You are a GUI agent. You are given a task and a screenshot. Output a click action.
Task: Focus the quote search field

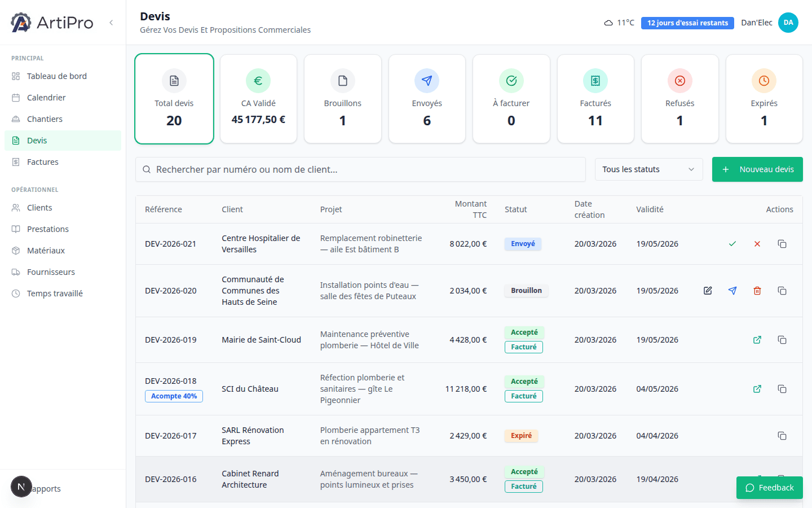click(x=361, y=169)
